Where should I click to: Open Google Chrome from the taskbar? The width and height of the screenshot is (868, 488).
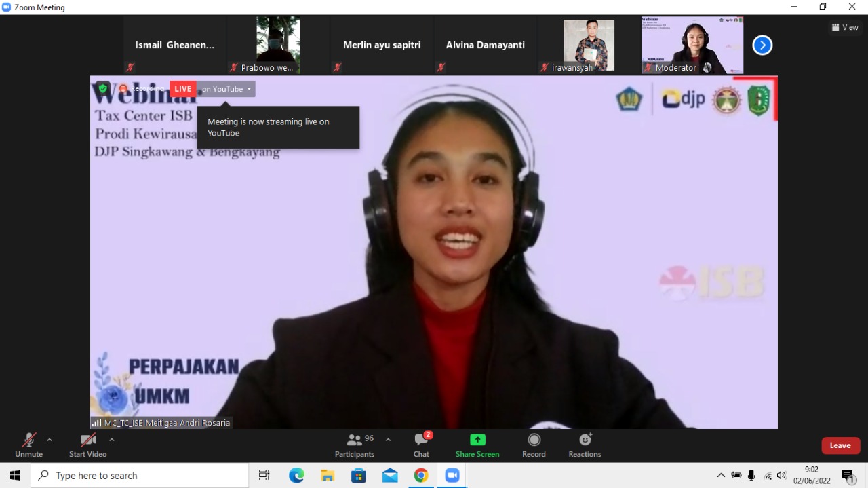(x=421, y=476)
